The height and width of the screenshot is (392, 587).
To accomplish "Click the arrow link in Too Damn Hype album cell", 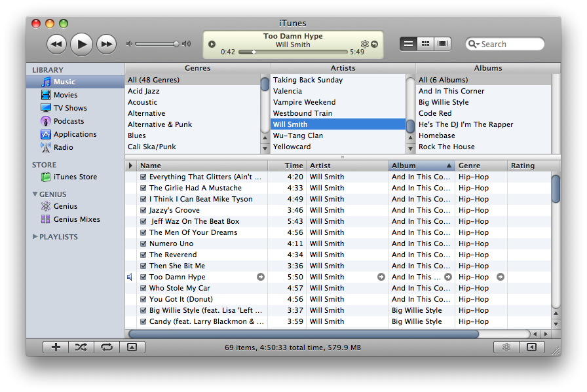I will pyautogui.click(x=447, y=277).
